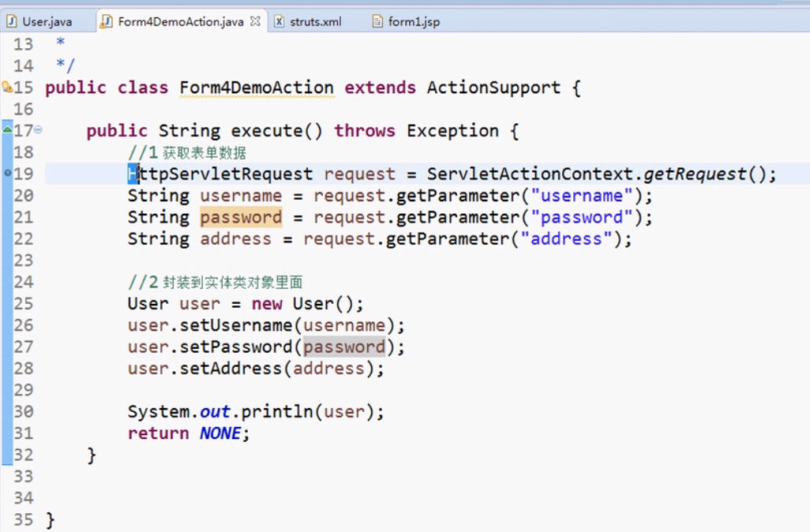This screenshot has width=810, height=532.
Task: Click the JSP file icon on form1.jsp tab
Action: [x=377, y=21]
